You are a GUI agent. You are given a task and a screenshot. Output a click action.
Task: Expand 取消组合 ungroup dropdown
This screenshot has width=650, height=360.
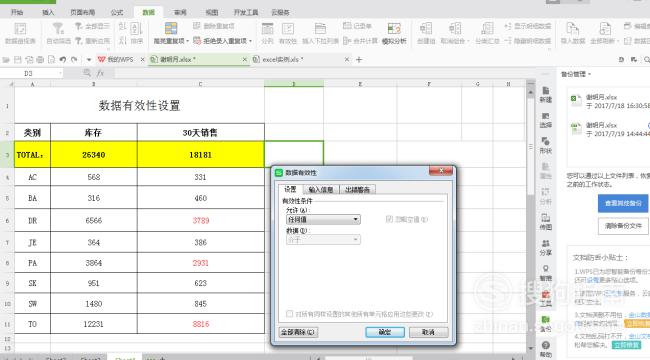point(468,41)
